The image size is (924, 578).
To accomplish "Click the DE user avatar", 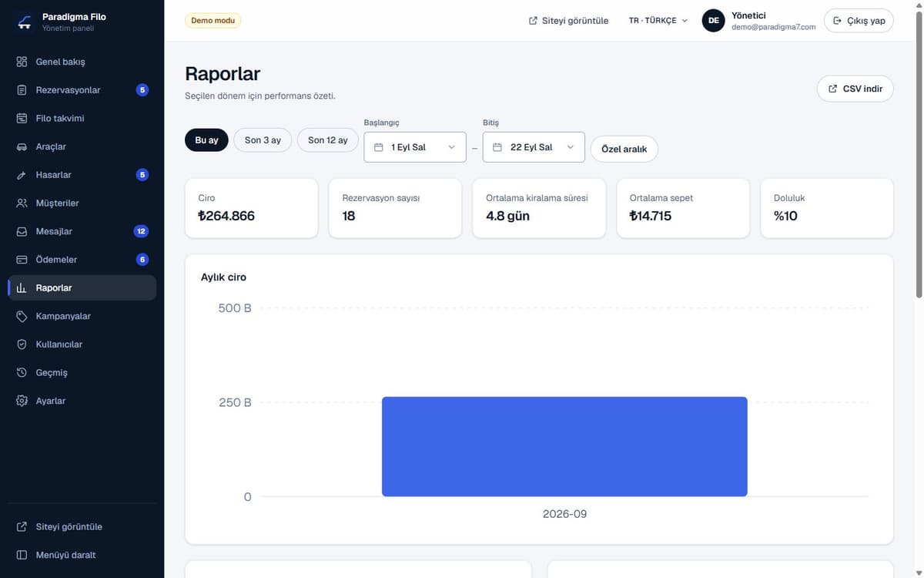I will tap(713, 21).
